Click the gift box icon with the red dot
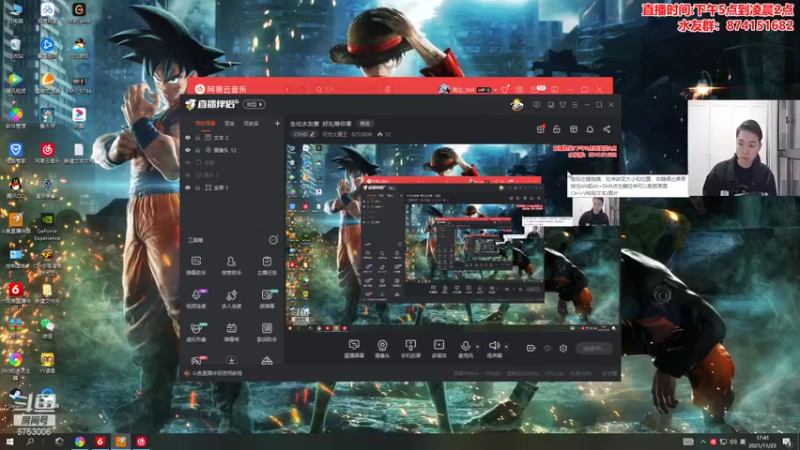The width and height of the screenshot is (800, 450). pyautogui.click(x=541, y=129)
